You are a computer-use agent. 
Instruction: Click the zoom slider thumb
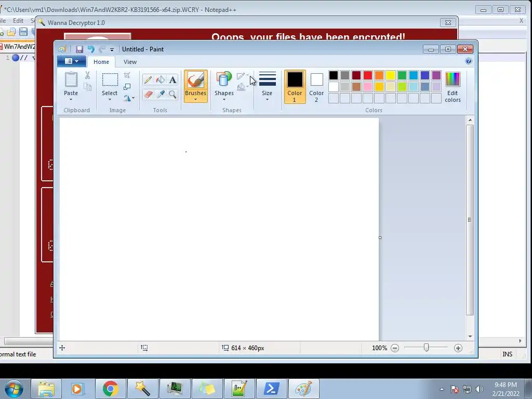427,348
